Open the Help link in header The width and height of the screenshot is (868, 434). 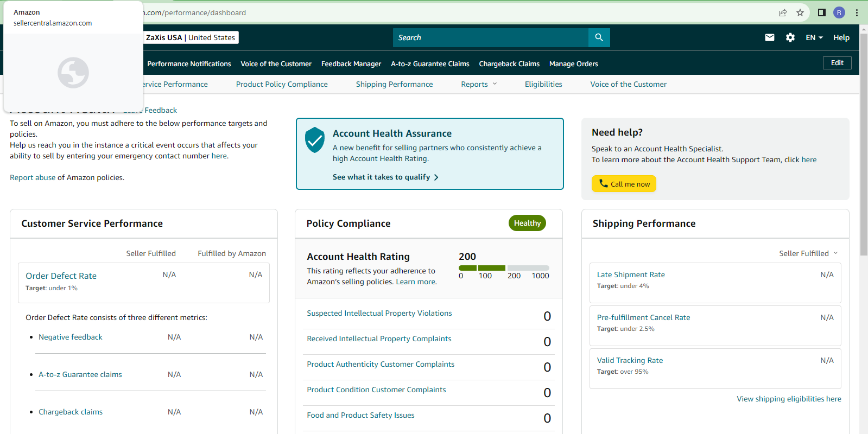pyautogui.click(x=841, y=37)
